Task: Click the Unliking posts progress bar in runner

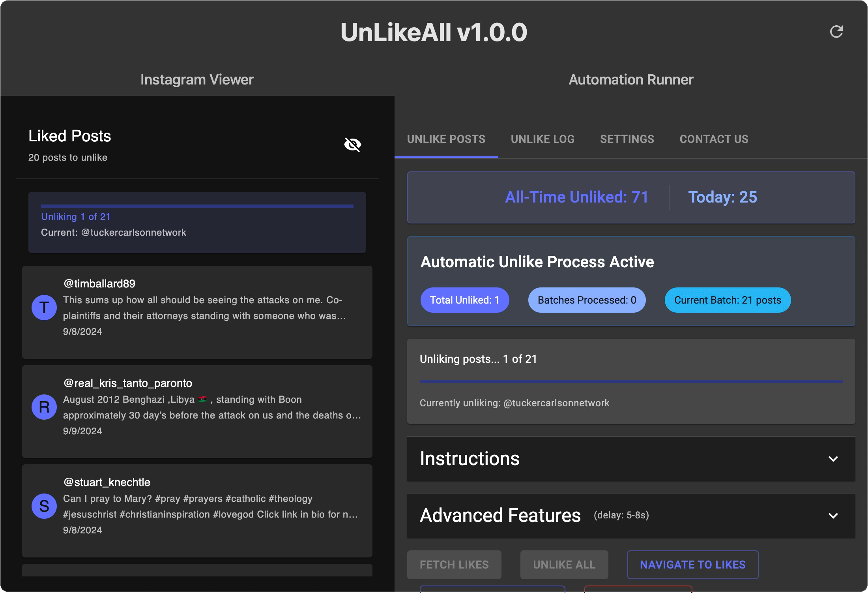Action: [x=631, y=381]
